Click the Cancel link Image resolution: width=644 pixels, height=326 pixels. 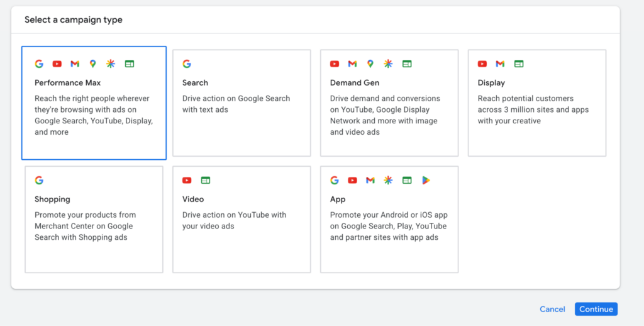point(552,309)
